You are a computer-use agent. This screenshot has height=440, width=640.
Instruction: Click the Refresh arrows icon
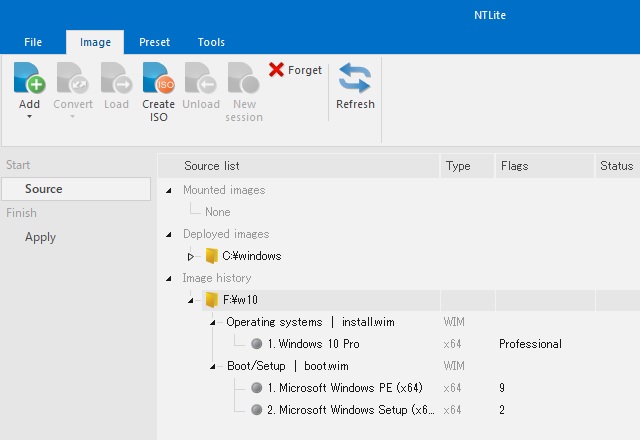pyautogui.click(x=355, y=78)
